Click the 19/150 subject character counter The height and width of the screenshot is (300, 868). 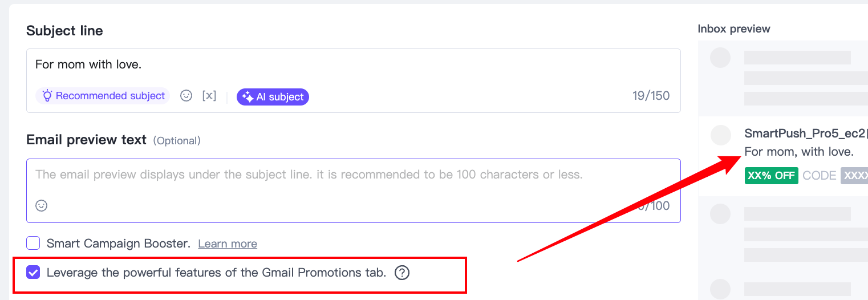pos(651,96)
